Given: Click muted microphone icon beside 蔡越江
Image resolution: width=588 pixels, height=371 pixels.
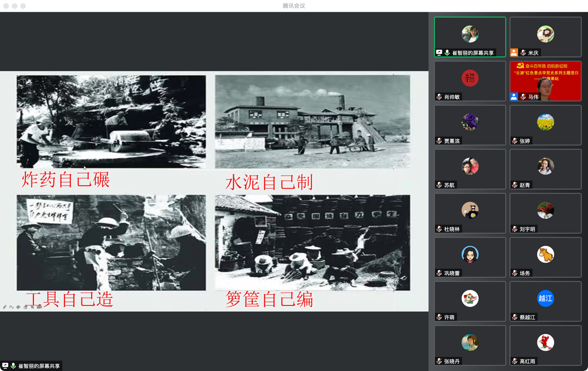Looking at the screenshot, I should (514, 317).
